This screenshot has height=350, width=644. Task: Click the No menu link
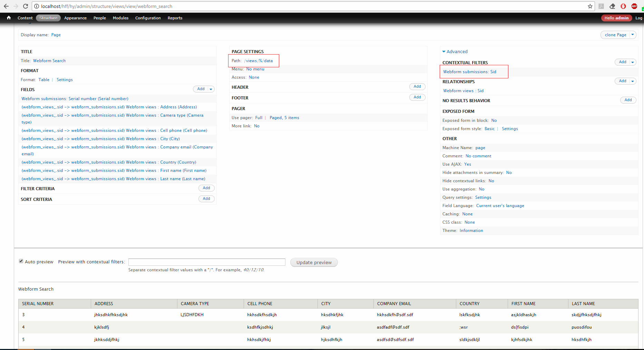pos(255,69)
